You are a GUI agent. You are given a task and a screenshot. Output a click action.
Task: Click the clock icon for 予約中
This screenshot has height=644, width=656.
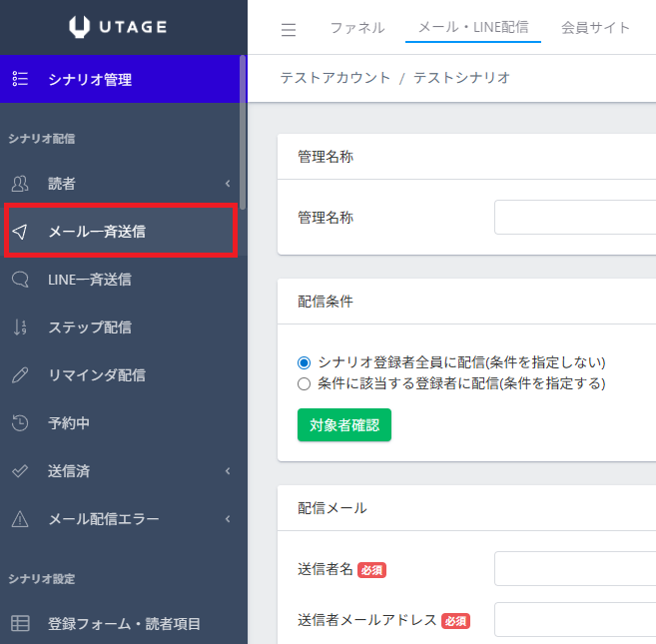coord(20,423)
